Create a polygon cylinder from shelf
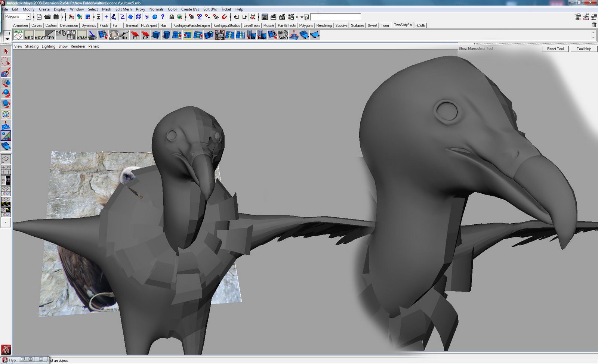This screenshot has width=598, height=364. coord(166,35)
